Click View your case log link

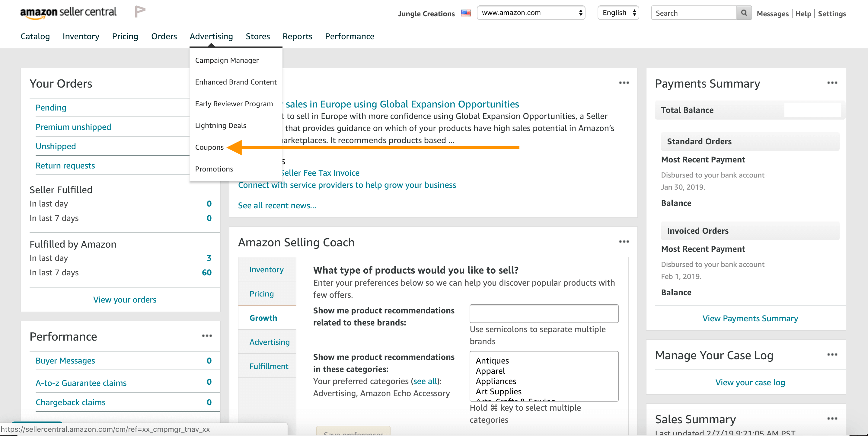pos(750,383)
